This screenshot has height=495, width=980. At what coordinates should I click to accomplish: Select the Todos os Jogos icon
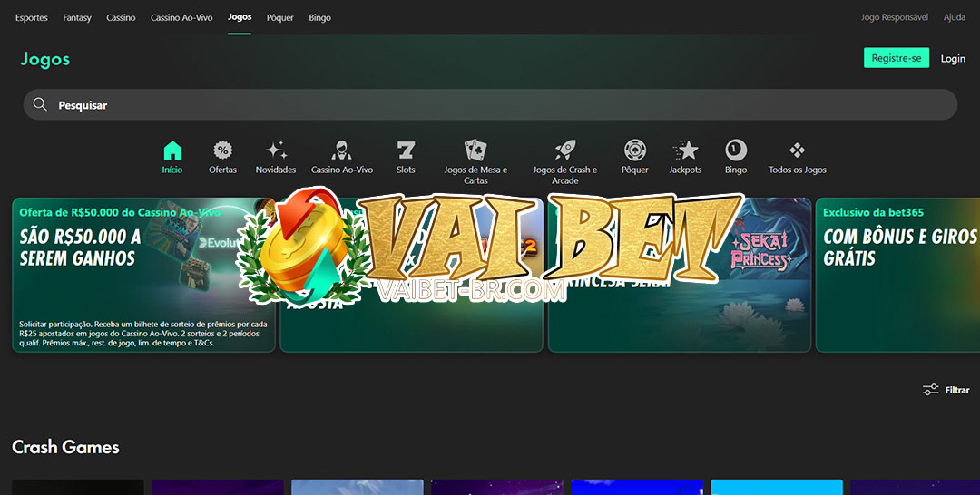[797, 150]
